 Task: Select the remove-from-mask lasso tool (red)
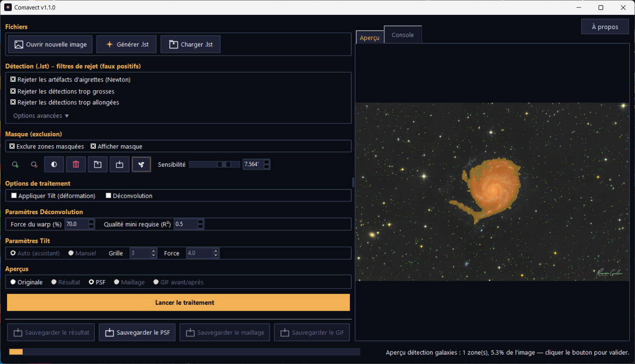(x=34, y=164)
